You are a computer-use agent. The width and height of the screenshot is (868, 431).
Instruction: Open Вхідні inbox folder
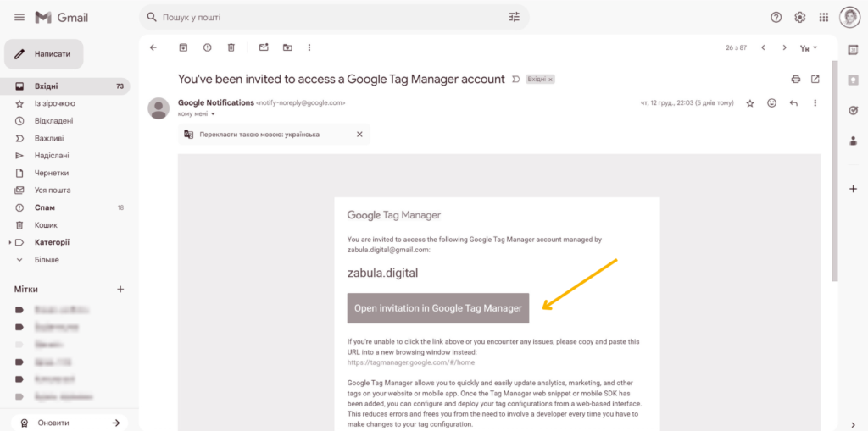pyautogui.click(x=66, y=86)
